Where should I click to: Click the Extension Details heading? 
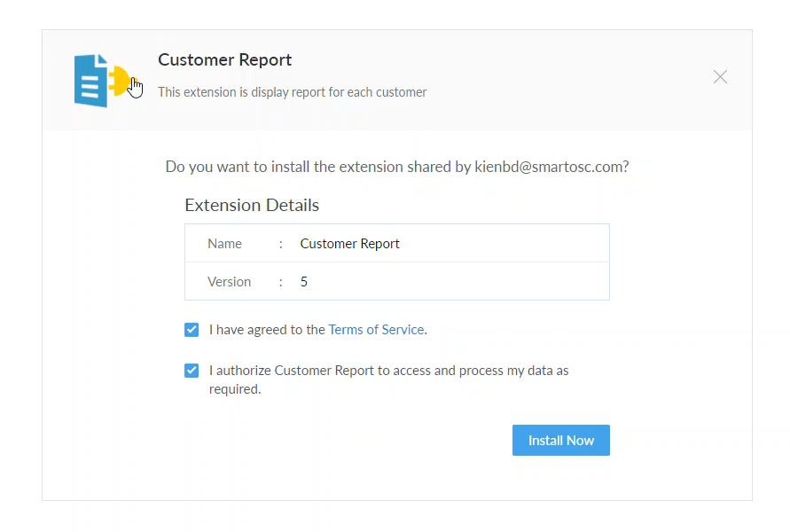[x=252, y=205]
